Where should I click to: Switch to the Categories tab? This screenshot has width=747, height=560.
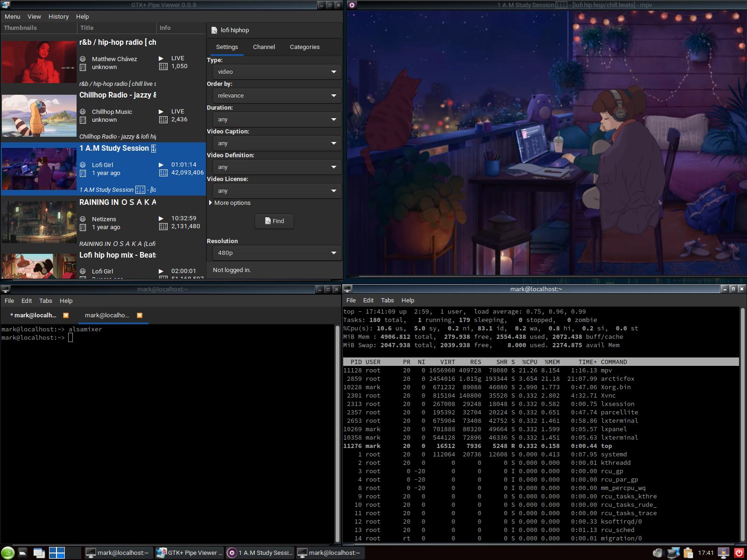point(305,47)
